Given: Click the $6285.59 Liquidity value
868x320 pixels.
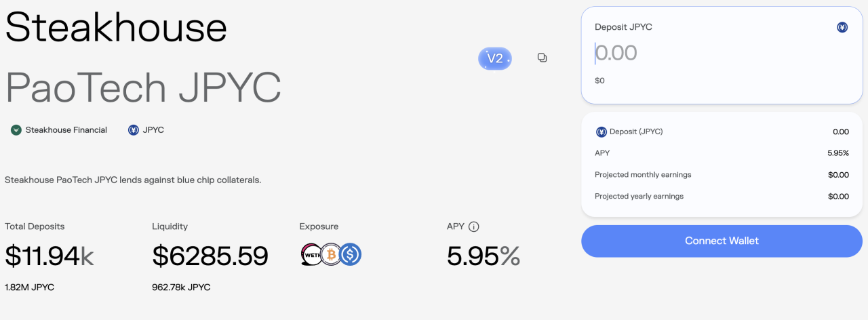Looking at the screenshot, I should pos(210,256).
